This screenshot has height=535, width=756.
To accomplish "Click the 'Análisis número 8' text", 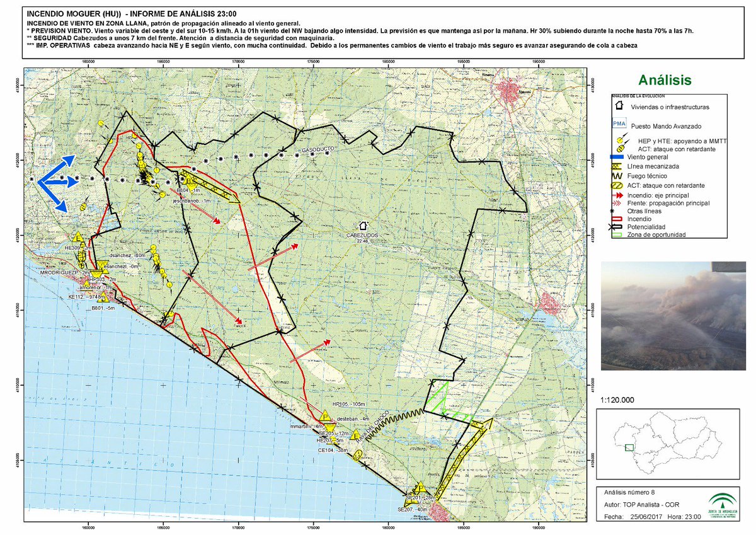I will 631,491.
